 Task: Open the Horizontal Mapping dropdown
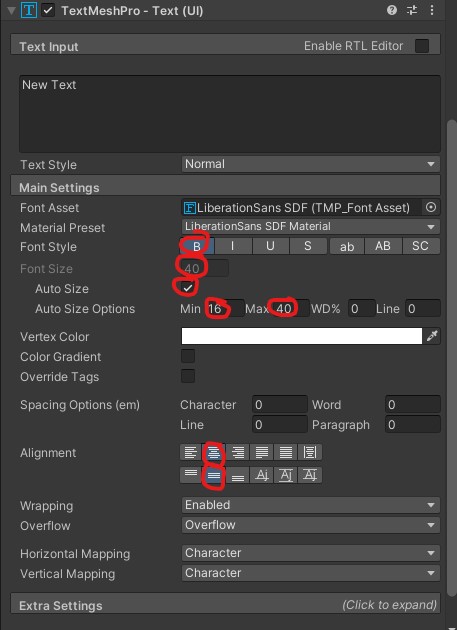tap(310, 553)
